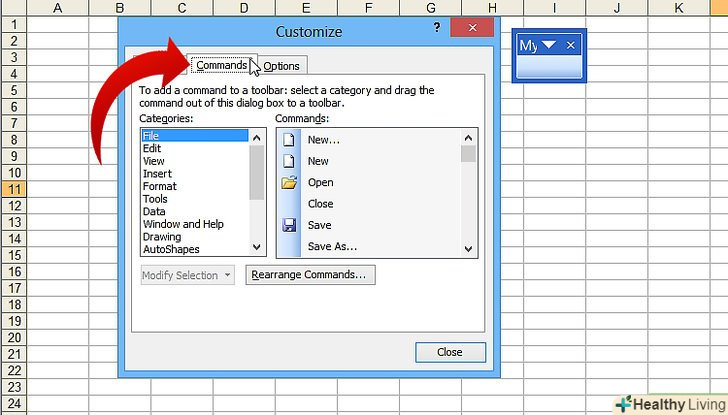The width and height of the screenshot is (728, 415).
Task: Click the dialog help question mark
Action: point(437,27)
